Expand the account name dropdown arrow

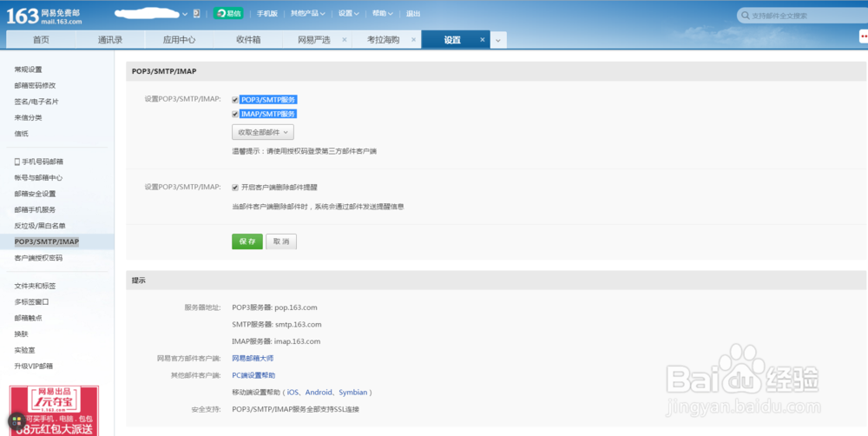pos(185,15)
